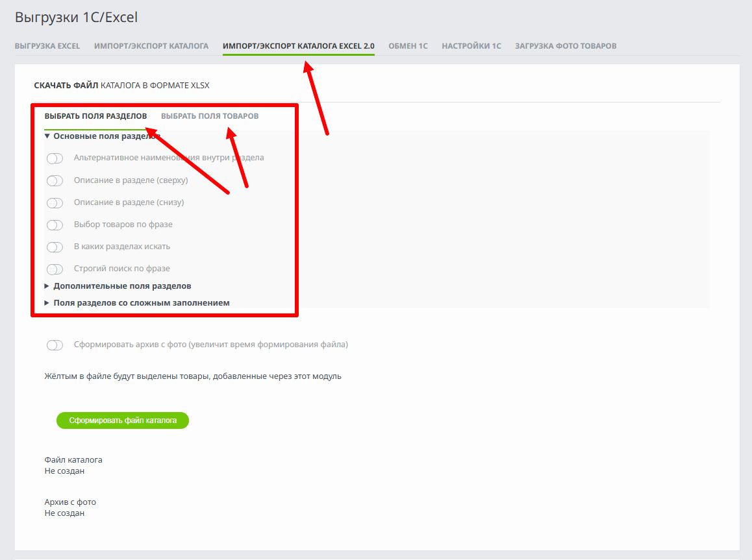Toggle Сформировать архив с фото switch
The height and width of the screenshot is (560, 752).
tap(55, 345)
